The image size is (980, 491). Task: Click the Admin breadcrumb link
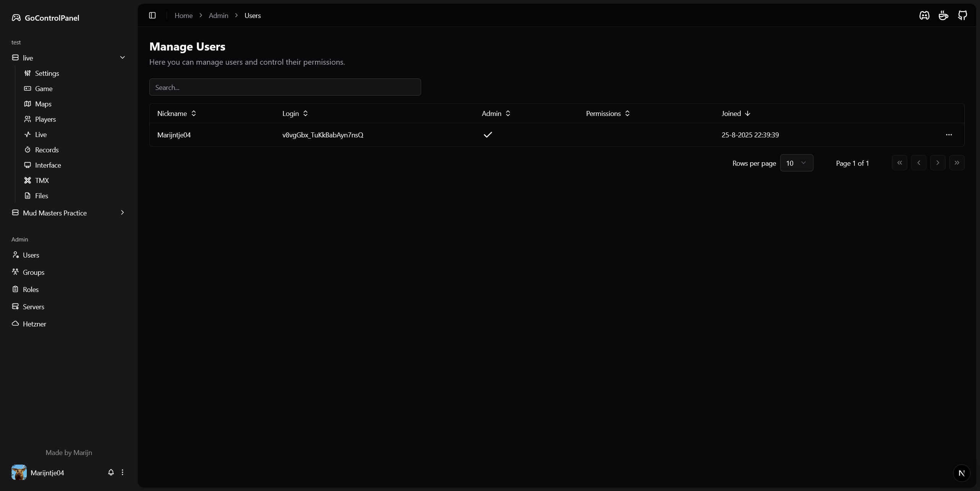[x=218, y=15]
